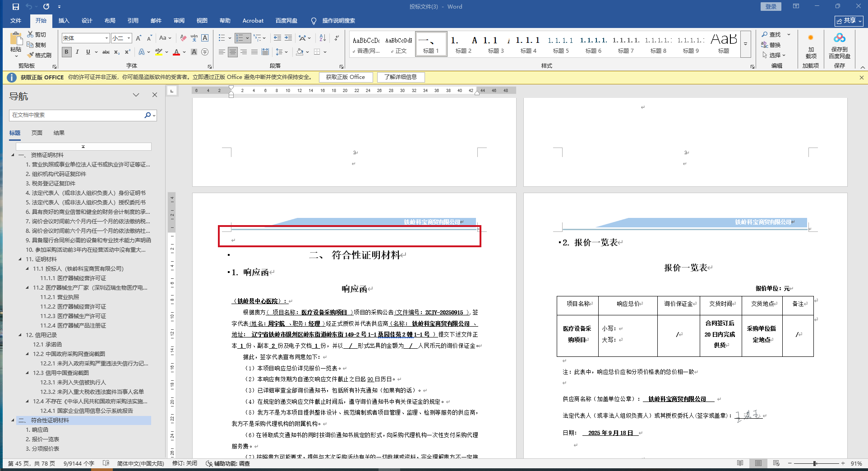The width and height of the screenshot is (868, 471).
Task: Switch to the 页面 tab in the navigation pane
Action: [37, 133]
